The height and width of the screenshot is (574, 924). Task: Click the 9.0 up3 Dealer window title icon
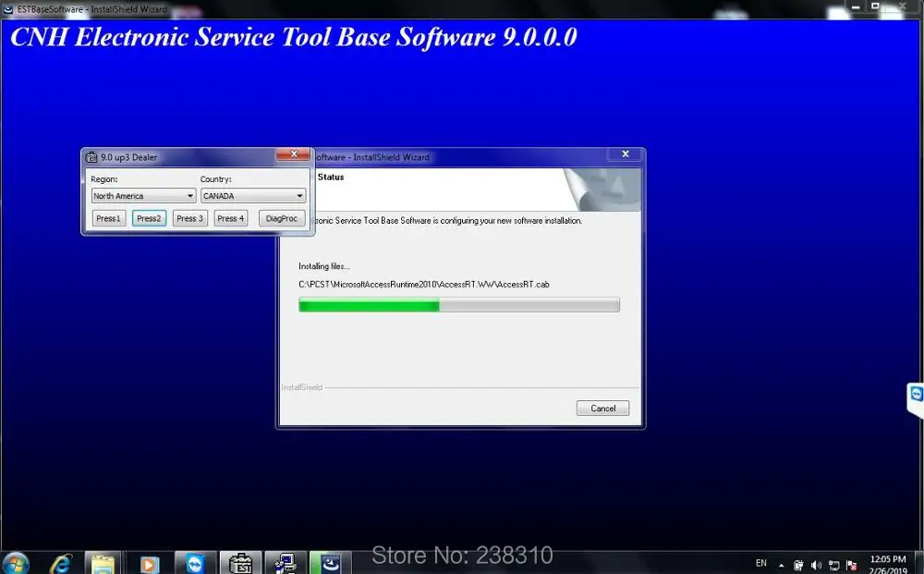[x=91, y=157]
